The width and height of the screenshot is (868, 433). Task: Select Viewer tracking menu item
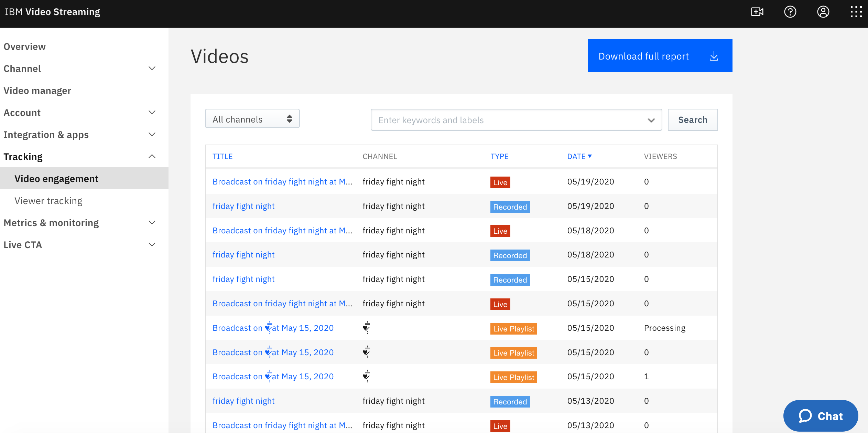49,200
